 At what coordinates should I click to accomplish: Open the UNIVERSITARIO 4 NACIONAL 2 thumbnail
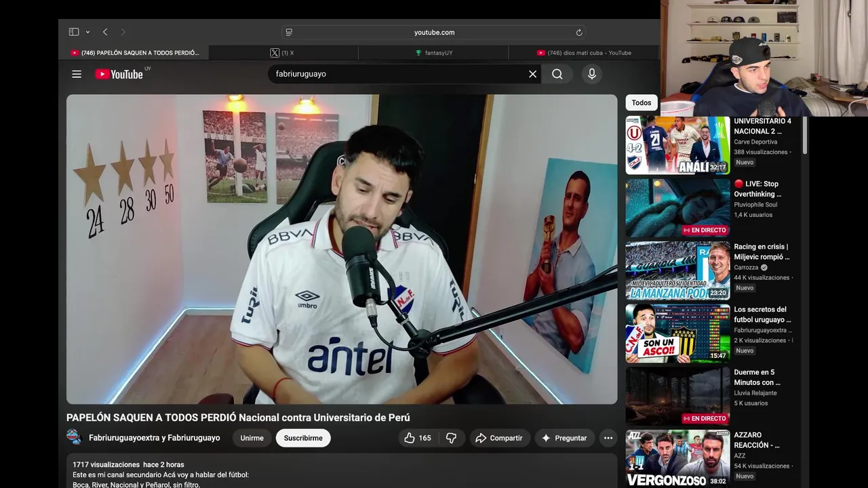click(x=677, y=145)
